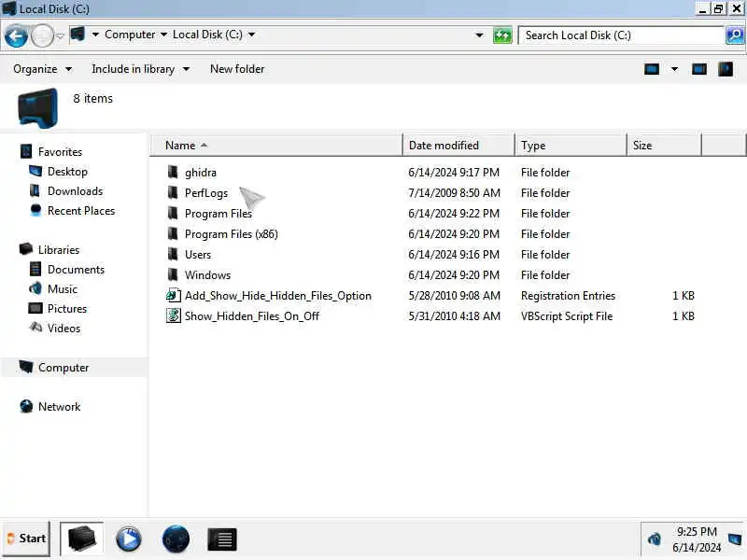Viewport: 747px width, 560px height.
Task: Sort by Size column header
Action: coord(664,146)
